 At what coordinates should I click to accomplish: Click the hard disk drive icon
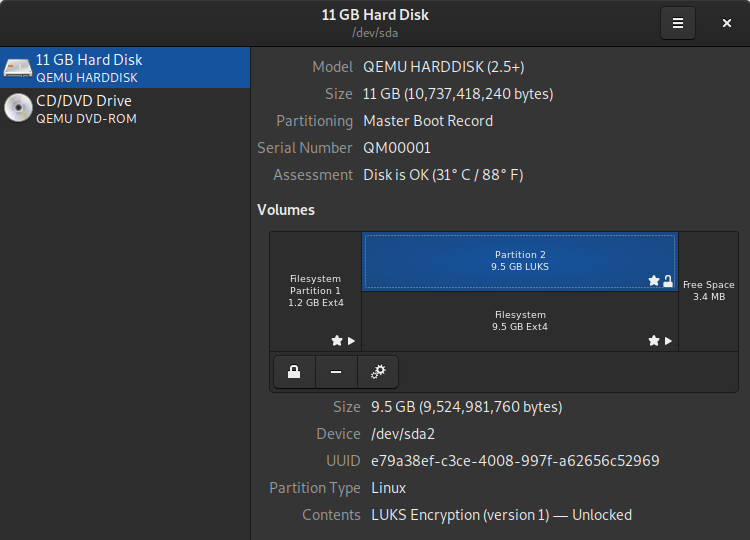point(18,67)
